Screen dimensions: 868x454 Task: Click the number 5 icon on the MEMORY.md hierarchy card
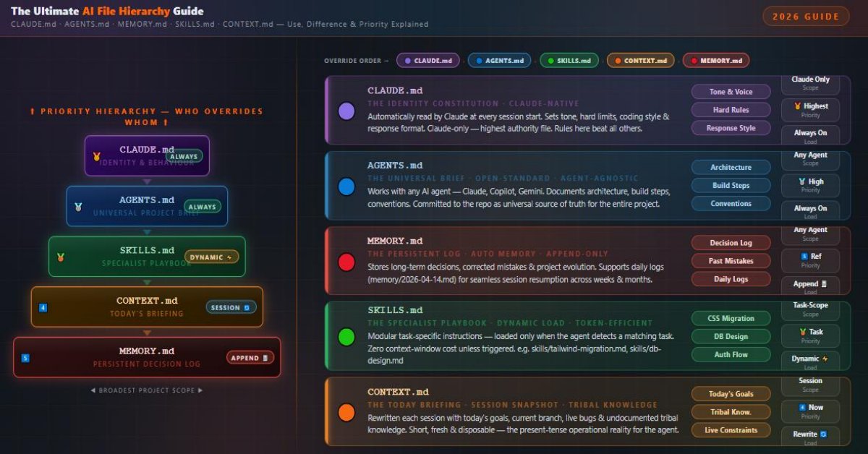click(x=26, y=358)
